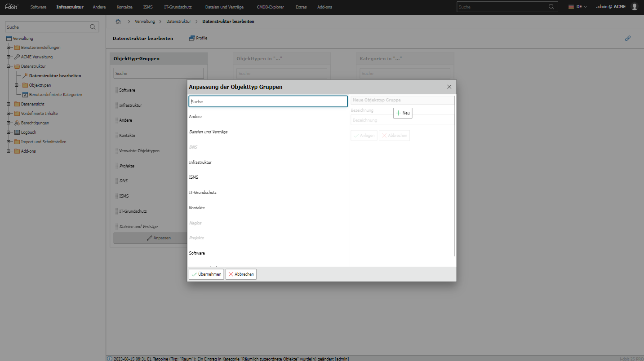Click the link icon at top right
Image resolution: width=644 pixels, height=361 pixels.
coord(628,38)
